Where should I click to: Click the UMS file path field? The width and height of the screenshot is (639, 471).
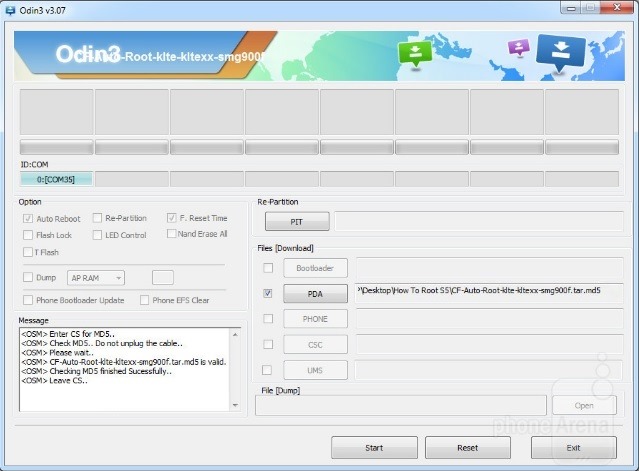489,370
